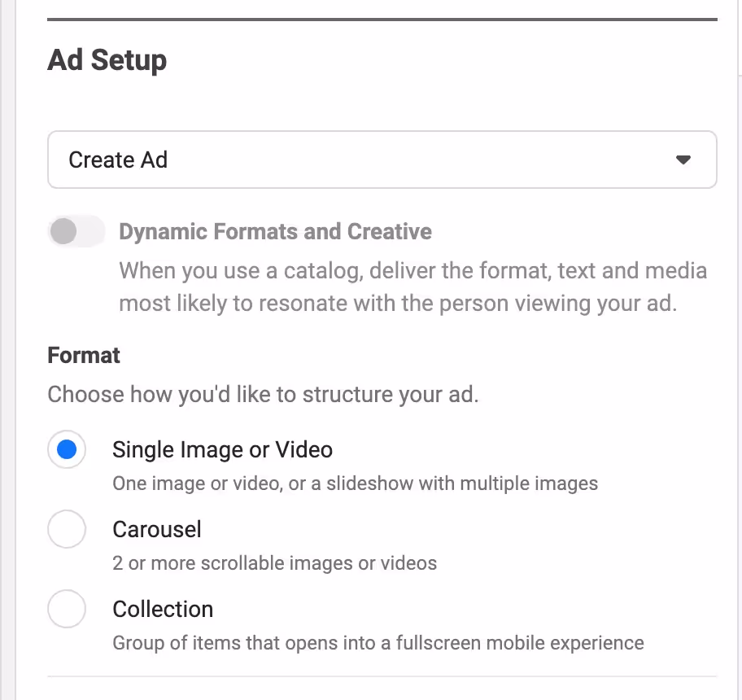Click the "When you use a catalog" description
This screenshot has width=742, height=700.
(x=413, y=287)
